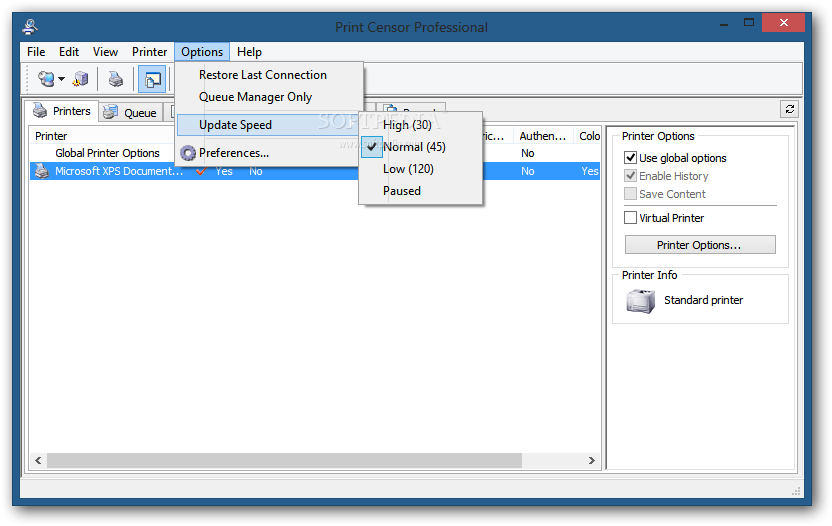Expand the Update Speed submenu
This screenshot has width=832, height=526.
click(x=268, y=125)
